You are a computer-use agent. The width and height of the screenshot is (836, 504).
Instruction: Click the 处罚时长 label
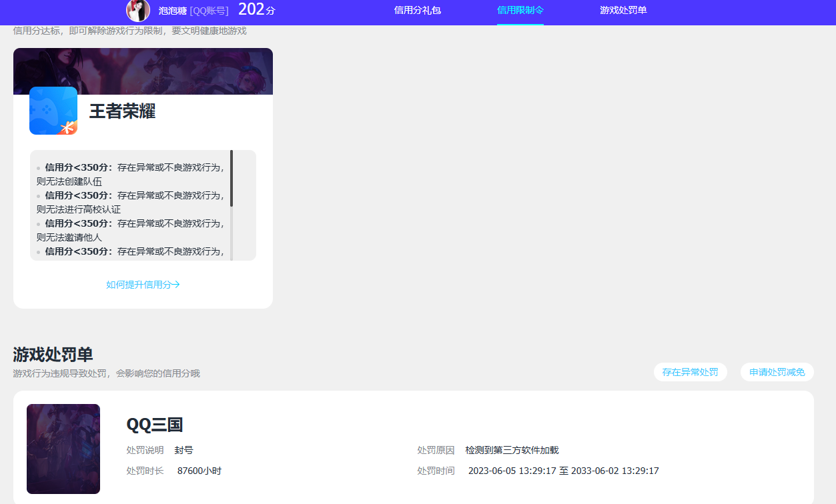[145, 471]
